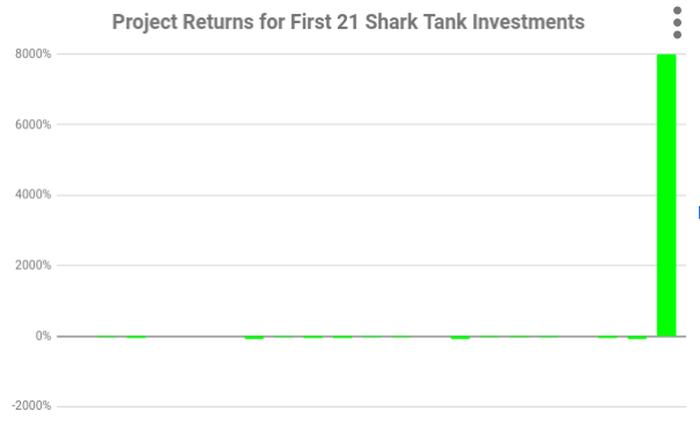
Task: Select the chart title text
Action: pyautogui.click(x=348, y=22)
